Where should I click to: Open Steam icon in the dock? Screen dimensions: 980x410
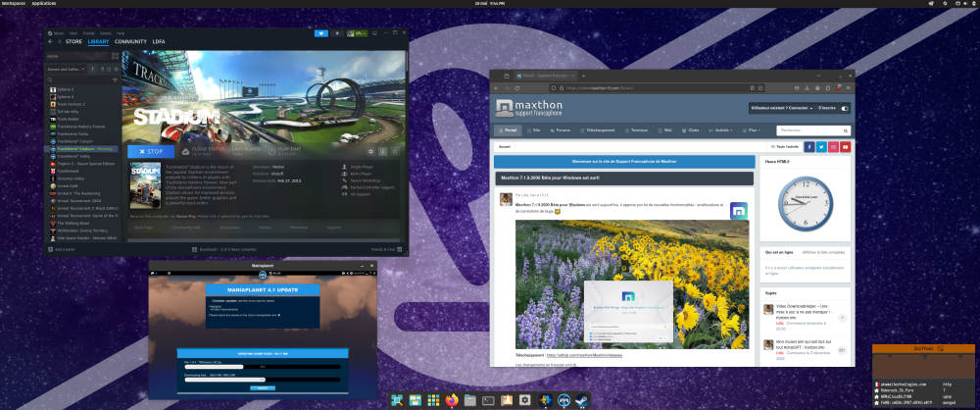582,400
